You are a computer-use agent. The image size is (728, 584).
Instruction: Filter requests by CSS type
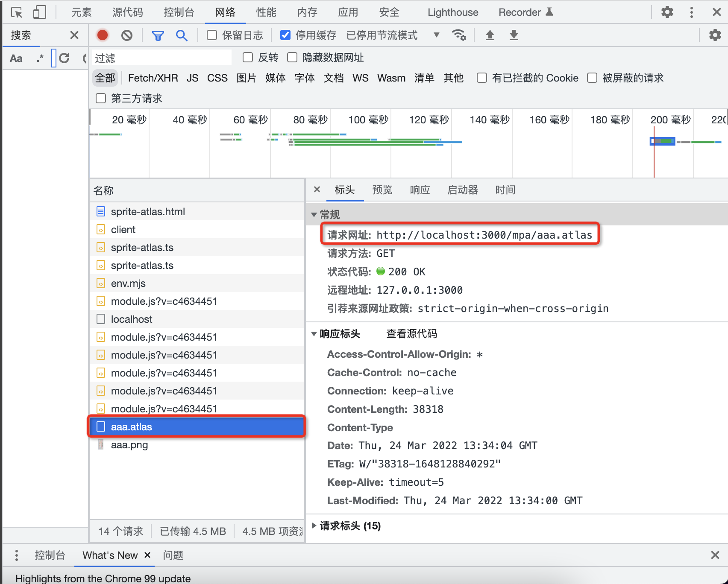pyautogui.click(x=217, y=78)
